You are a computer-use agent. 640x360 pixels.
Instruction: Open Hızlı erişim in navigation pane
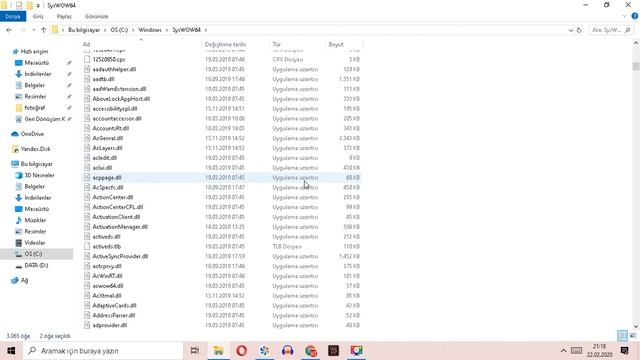[34, 51]
